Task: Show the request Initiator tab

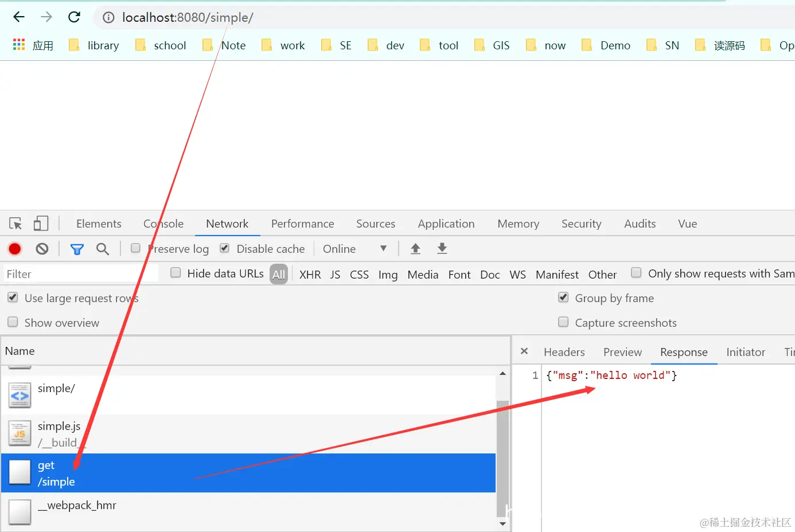Action: (746, 352)
